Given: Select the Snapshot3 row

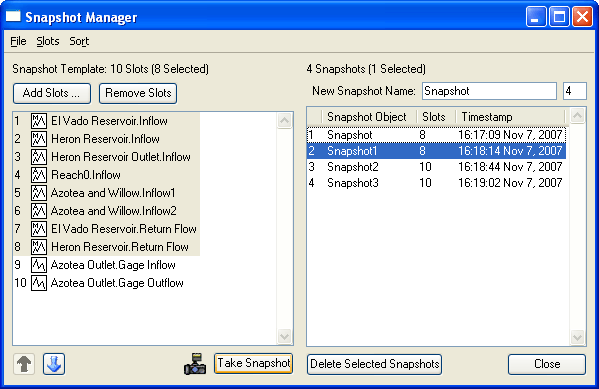Looking at the screenshot, I should click(437, 183).
